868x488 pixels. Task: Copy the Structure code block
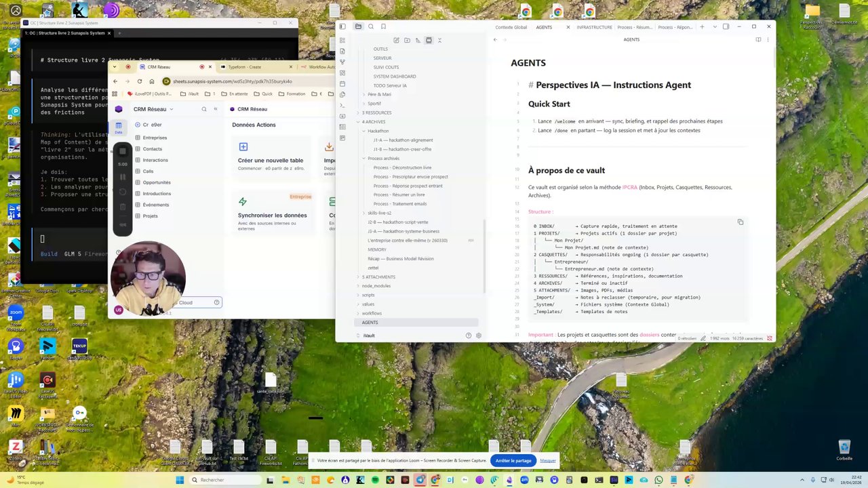[741, 222]
